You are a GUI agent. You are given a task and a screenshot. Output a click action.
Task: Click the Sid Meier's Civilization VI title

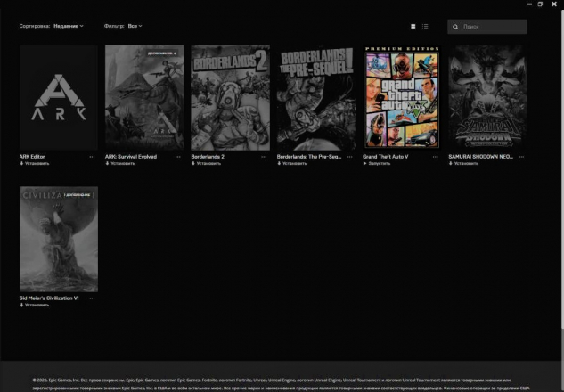[x=49, y=298]
